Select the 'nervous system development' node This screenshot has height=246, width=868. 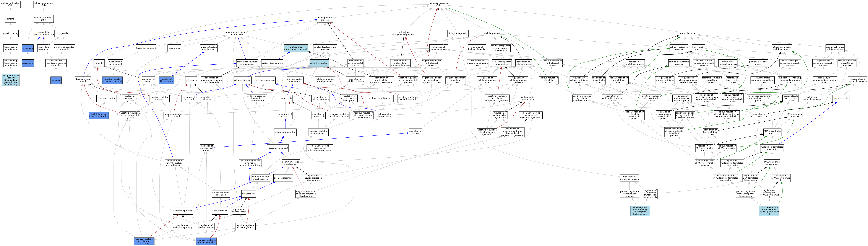(295, 80)
